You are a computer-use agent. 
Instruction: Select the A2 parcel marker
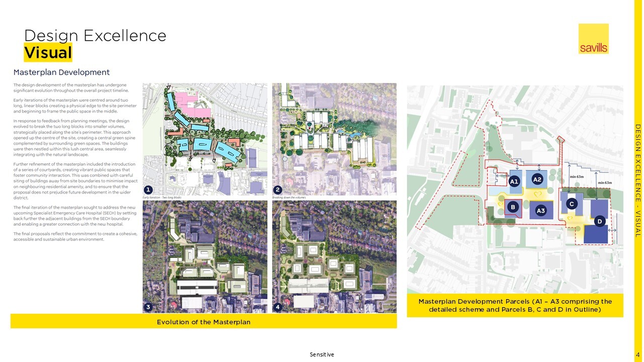pyautogui.click(x=537, y=179)
